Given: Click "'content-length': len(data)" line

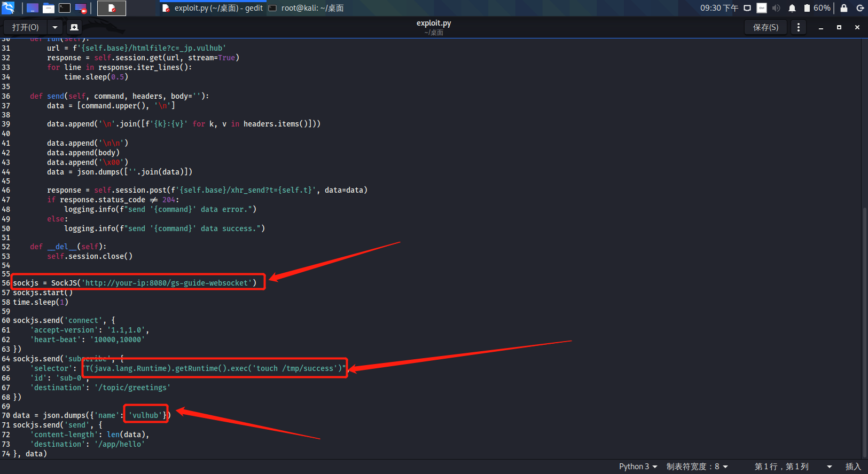Looking at the screenshot, I should pos(90,434).
